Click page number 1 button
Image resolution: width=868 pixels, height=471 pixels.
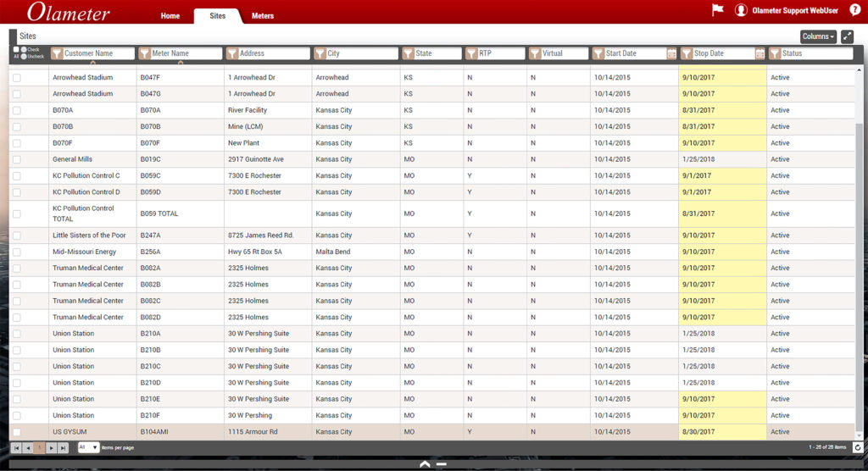click(x=39, y=448)
